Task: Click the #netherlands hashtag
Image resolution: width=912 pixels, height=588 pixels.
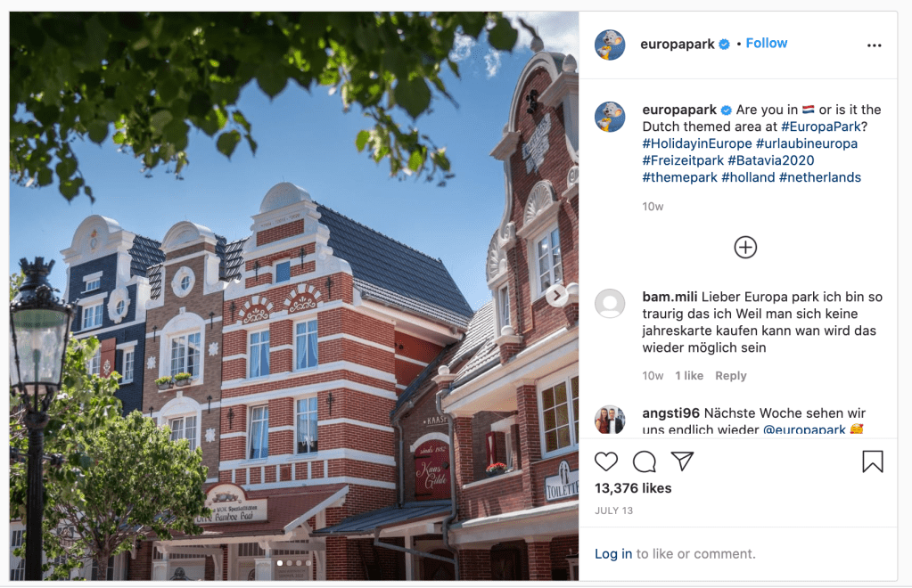Action: click(819, 177)
